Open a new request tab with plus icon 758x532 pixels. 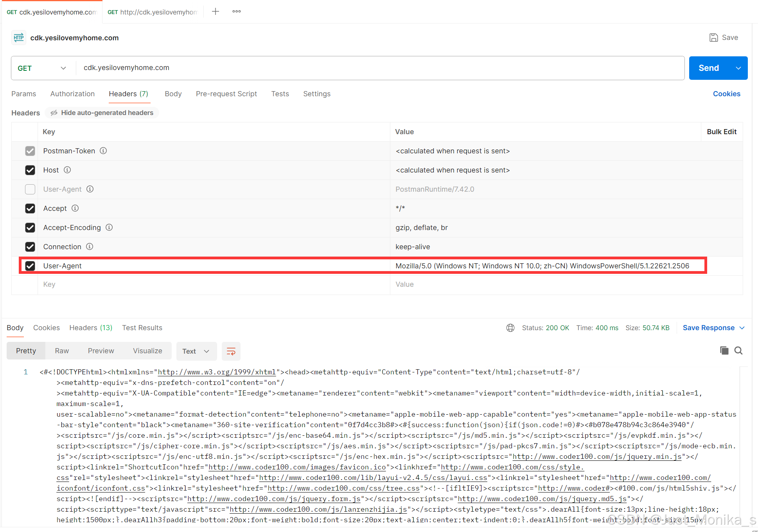click(x=216, y=11)
